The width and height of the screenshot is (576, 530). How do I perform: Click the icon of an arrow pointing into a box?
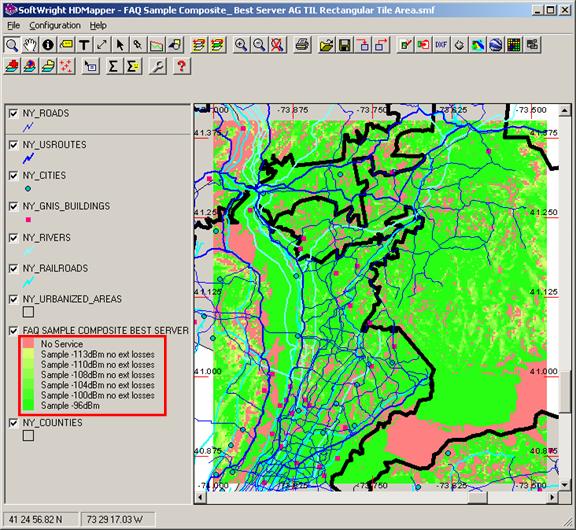click(364, 45)
